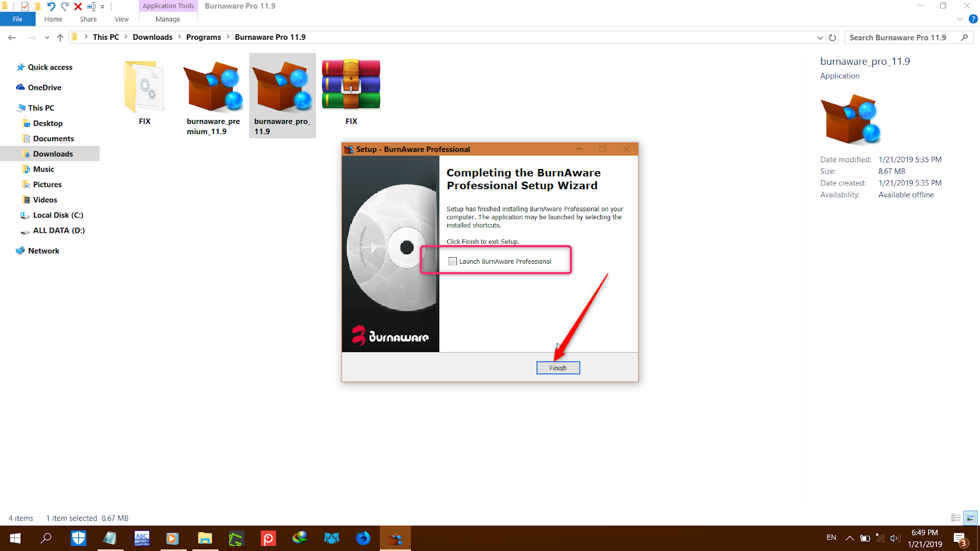980x551 pixels.
Task: Check the Launch BurnAware Professional checkbox
Action: point(453,261)
